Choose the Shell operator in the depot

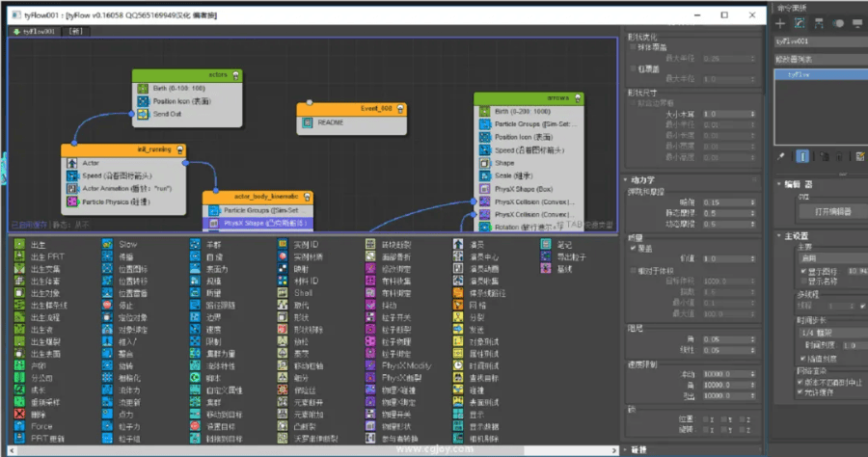point(304,292)
